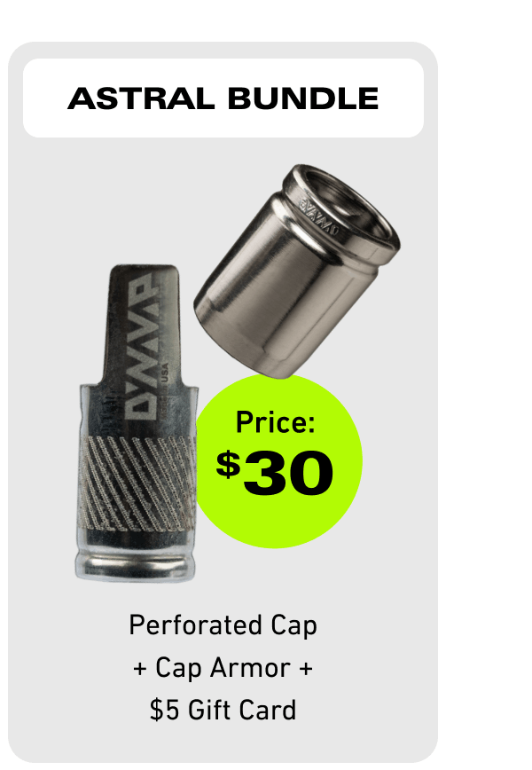Click the $30 price amount
This screenshot has height=770, width=532.
(x=275, y=474)
